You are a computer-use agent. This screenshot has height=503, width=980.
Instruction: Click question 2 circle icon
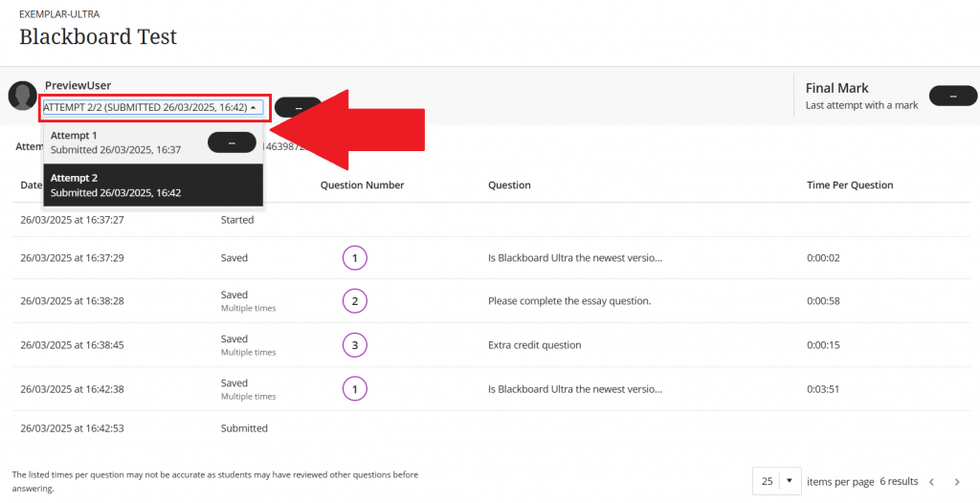355,301
